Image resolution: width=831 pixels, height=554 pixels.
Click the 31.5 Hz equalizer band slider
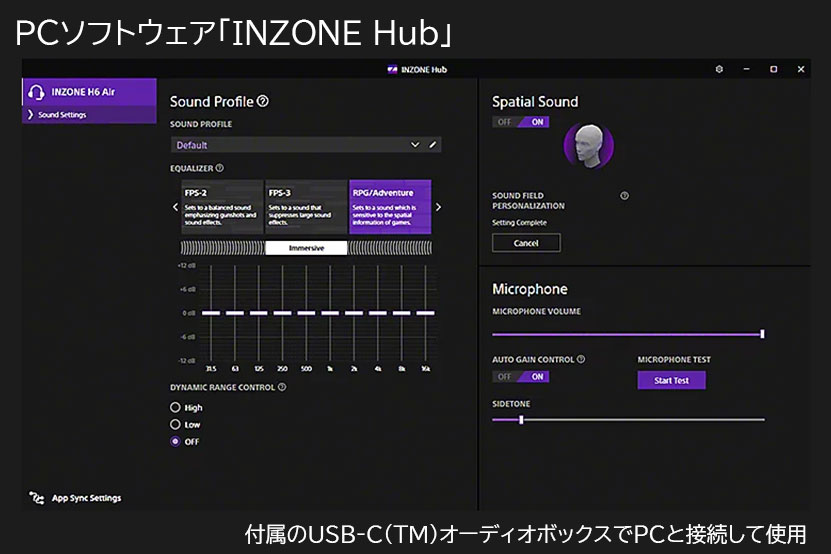click(x=211, y=313)
